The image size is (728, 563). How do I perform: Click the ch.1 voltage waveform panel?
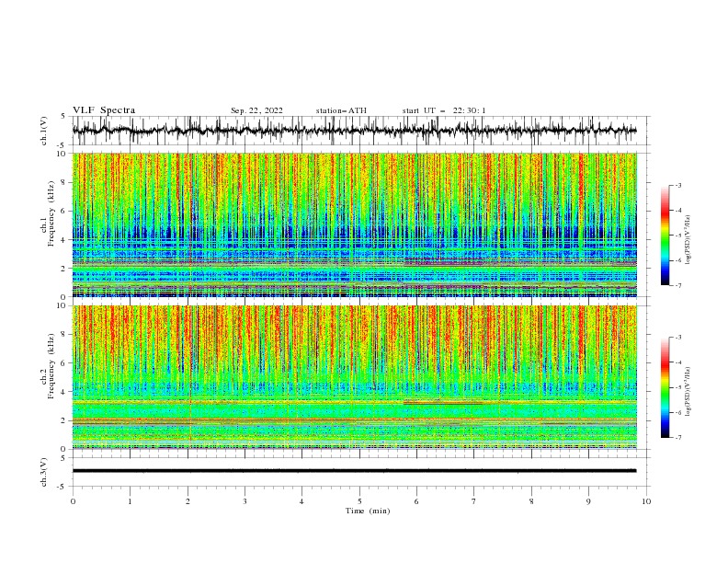point(361,131)
